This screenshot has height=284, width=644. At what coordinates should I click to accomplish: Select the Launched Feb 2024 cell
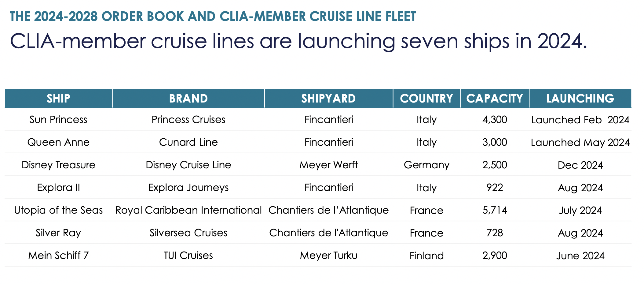[x=580, y=120]
